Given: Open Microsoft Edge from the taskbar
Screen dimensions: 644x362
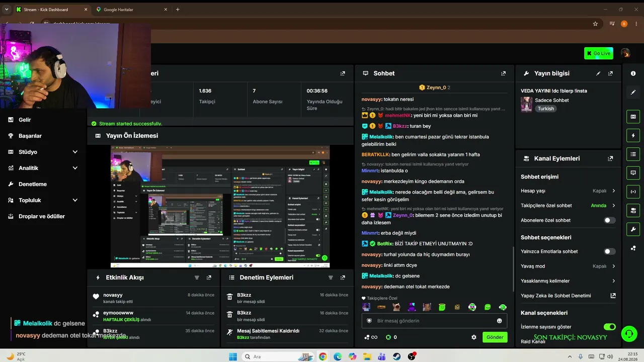Looking at the screenshot, I should 338,356.
